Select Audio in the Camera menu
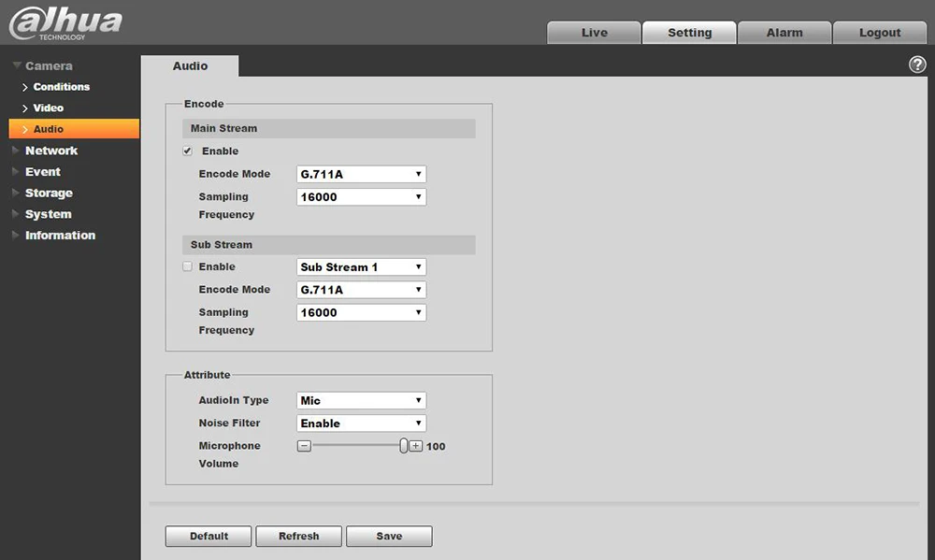935x560 pixels. coord(74,129)
